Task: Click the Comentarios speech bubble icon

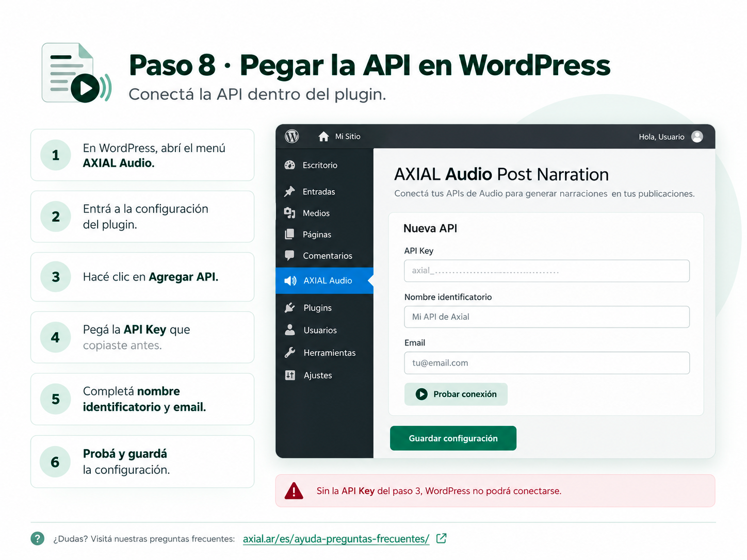Action: pyautogui.click(x=289, y=255)
